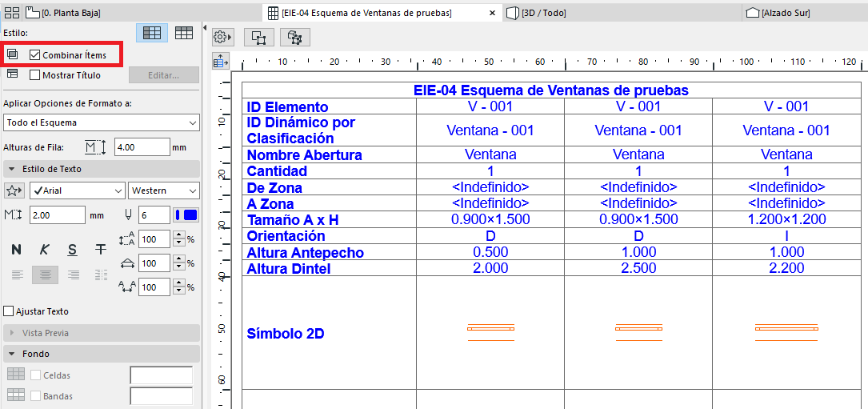This screenshot has width=868, height=409.
Task: Click the blue text pen color swatch
Action: click(190, 215)
